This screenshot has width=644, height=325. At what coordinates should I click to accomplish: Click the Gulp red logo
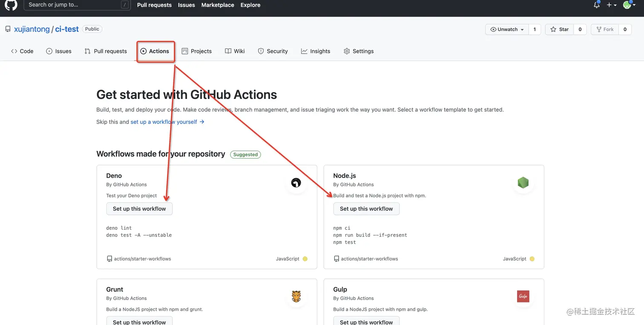[523, 296]
